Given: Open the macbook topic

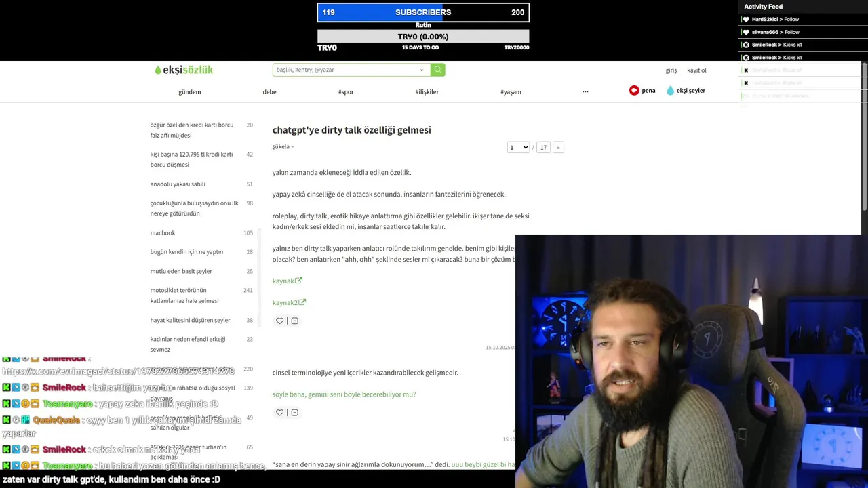Looking at the screenshot, I should [163, 233].
